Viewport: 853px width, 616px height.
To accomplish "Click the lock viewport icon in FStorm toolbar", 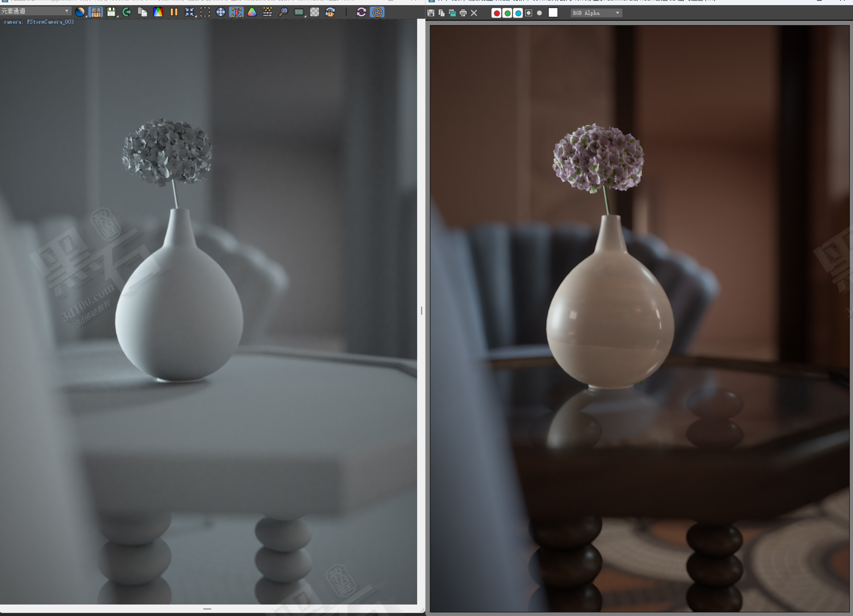I will [95, 12].
